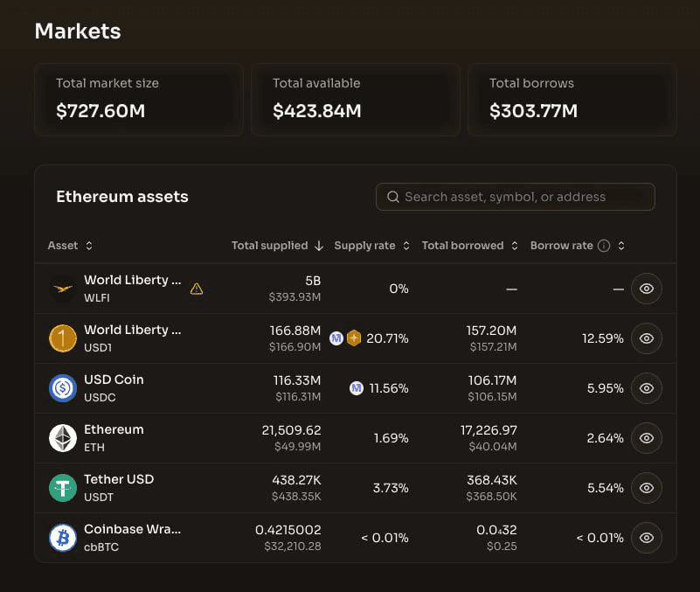Click the USD1 gold coin icon
Image resolution: width=700 pixels, height=592 pixels.
click(63, 338)
